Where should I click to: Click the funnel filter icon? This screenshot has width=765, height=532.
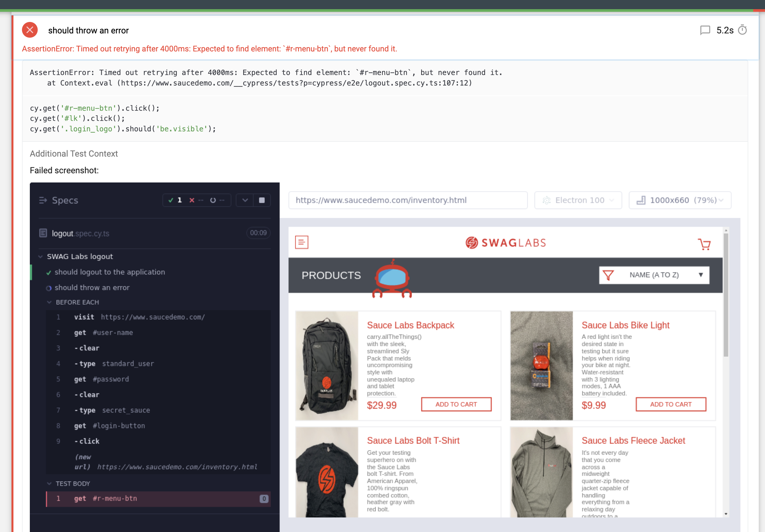tap(608, 275)
